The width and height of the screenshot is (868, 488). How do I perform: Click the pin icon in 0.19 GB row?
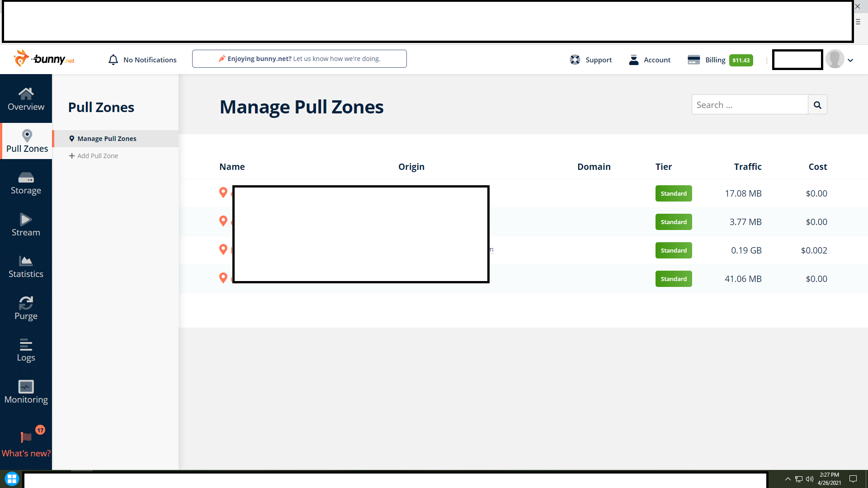[223, 249]
